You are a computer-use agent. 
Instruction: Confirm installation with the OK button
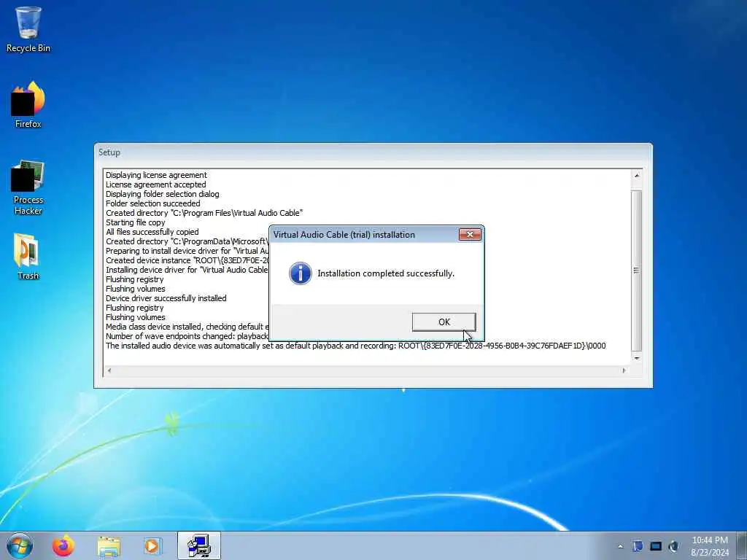click(444, 322)
